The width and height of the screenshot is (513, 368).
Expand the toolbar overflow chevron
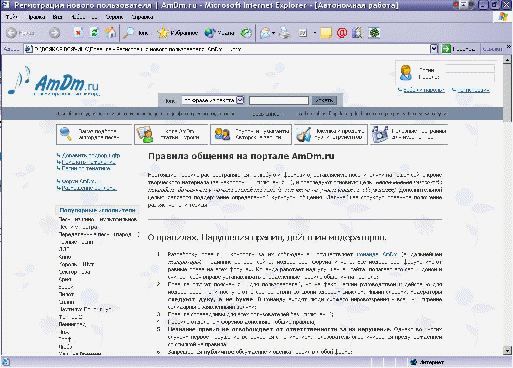509,47
